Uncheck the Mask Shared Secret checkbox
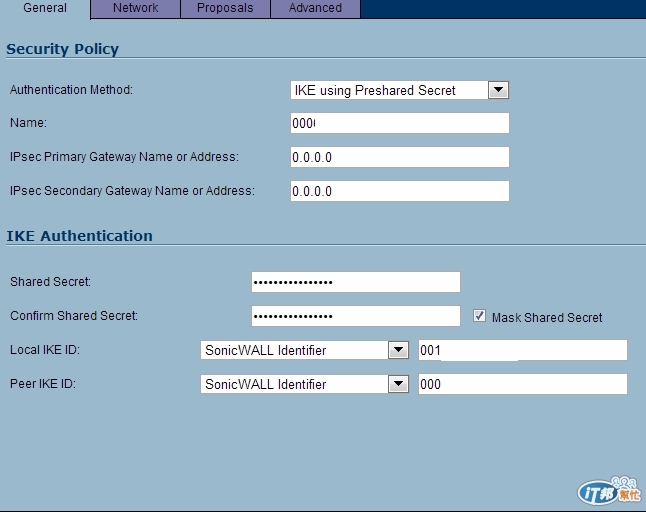646x512 pixels. click(x=479, y=316)
